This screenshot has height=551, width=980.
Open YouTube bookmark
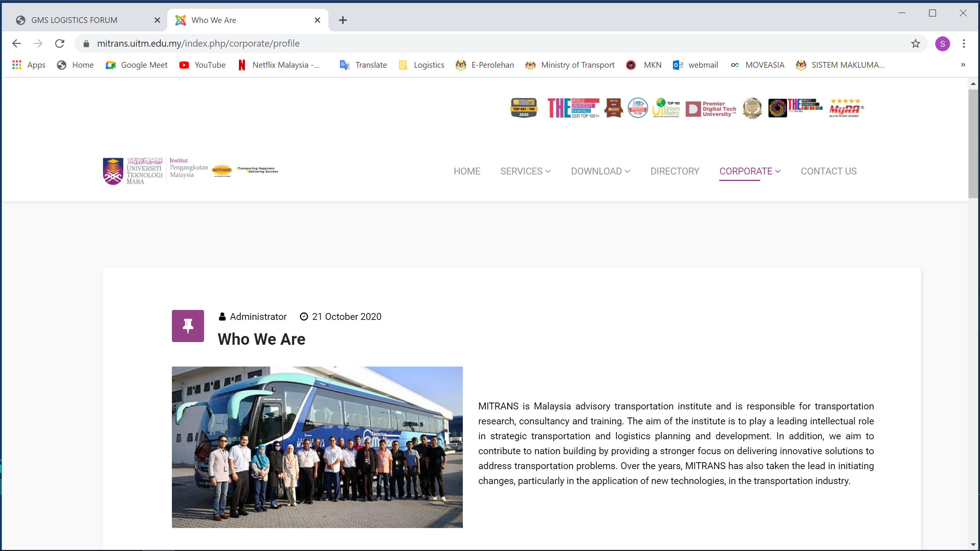coord(203,65)
